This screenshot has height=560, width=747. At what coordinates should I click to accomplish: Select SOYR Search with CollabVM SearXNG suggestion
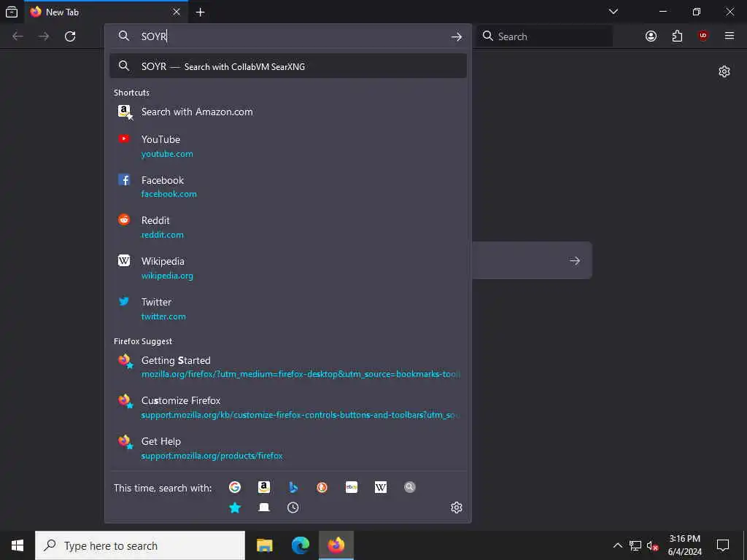288,66
